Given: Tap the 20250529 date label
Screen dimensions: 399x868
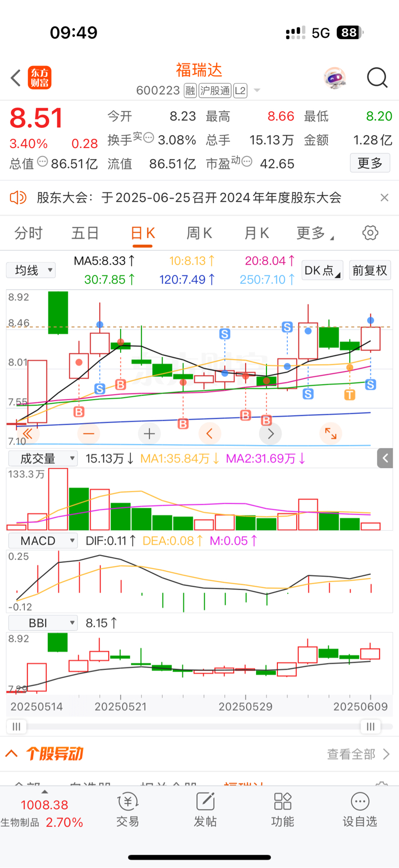Looking at the screenshot, I should tap(245, 707).
